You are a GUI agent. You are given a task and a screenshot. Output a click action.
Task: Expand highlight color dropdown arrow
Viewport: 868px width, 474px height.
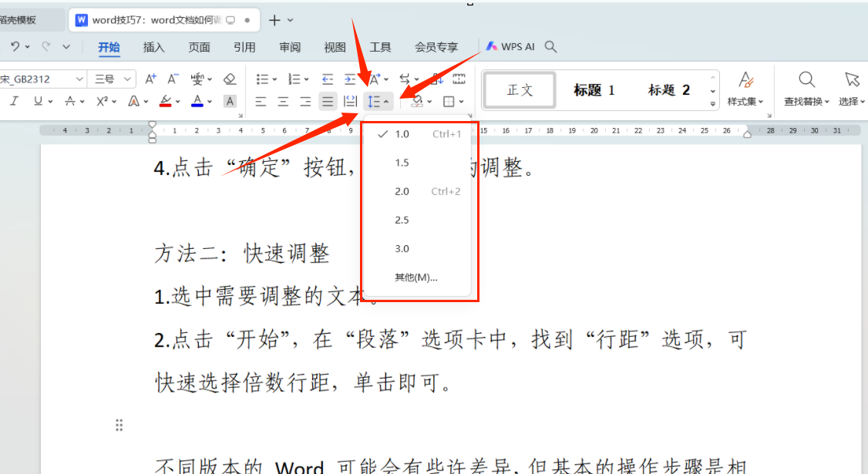[178, 102]
